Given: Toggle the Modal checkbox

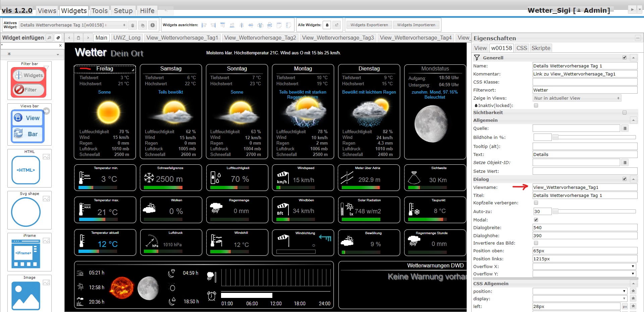Looking at the screenshot, I should point(536,220).
